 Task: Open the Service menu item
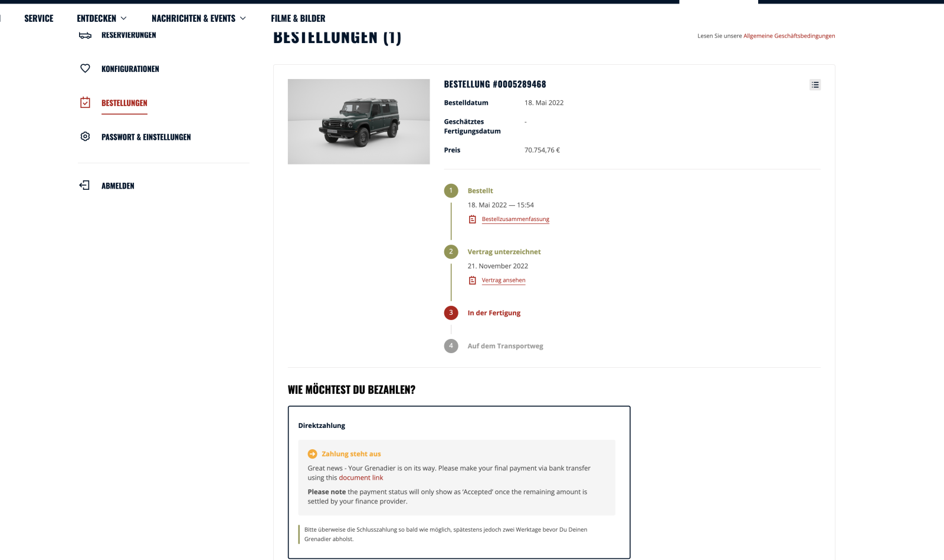point(39,18)
